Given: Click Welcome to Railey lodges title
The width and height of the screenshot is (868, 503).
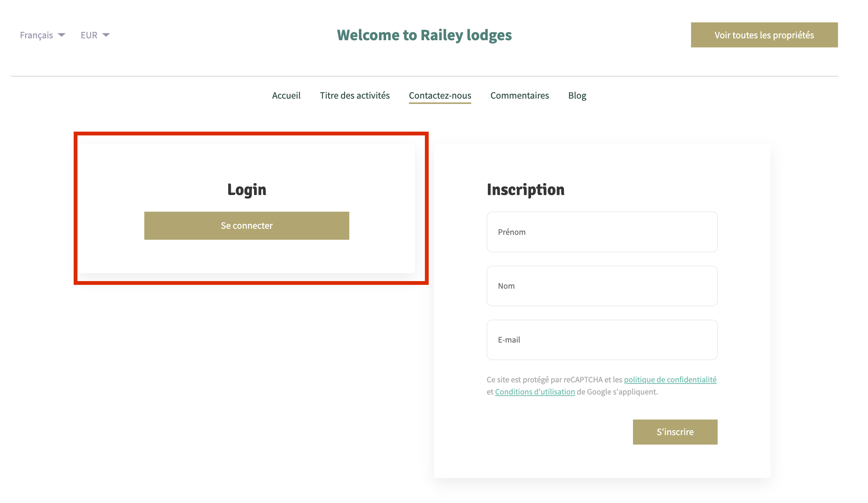Looking at the screenshot, I should 424,35.
